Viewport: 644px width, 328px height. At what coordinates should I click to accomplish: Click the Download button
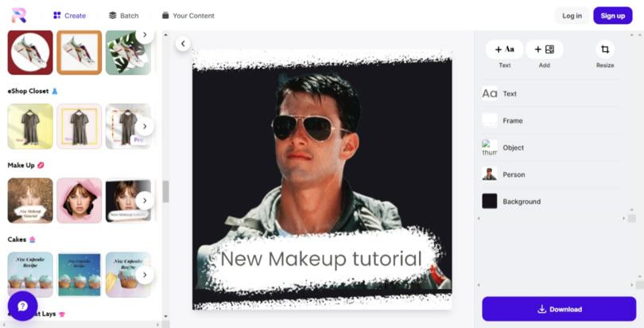click(559, 309)
